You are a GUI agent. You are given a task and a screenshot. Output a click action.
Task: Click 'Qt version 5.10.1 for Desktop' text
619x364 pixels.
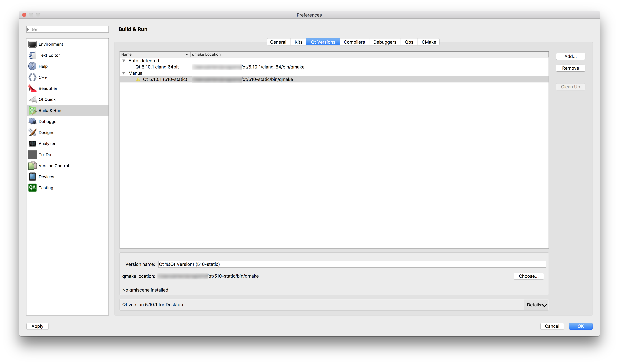click(153, 305)
